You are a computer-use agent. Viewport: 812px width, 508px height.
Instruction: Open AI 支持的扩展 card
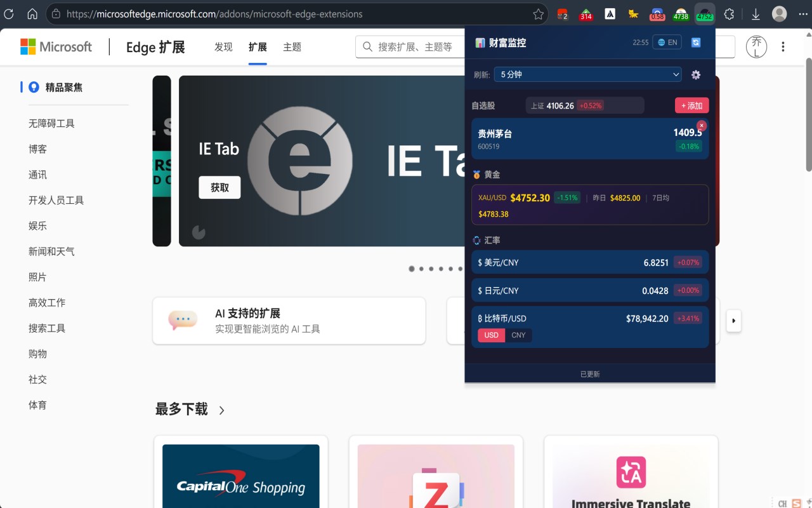point(289,321)
